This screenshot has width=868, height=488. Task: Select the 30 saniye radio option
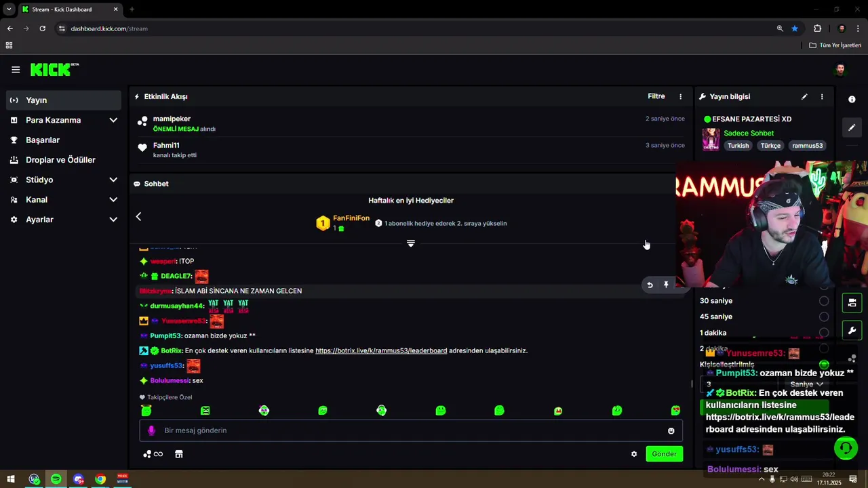pyautogui.click(x=824, y=301)
